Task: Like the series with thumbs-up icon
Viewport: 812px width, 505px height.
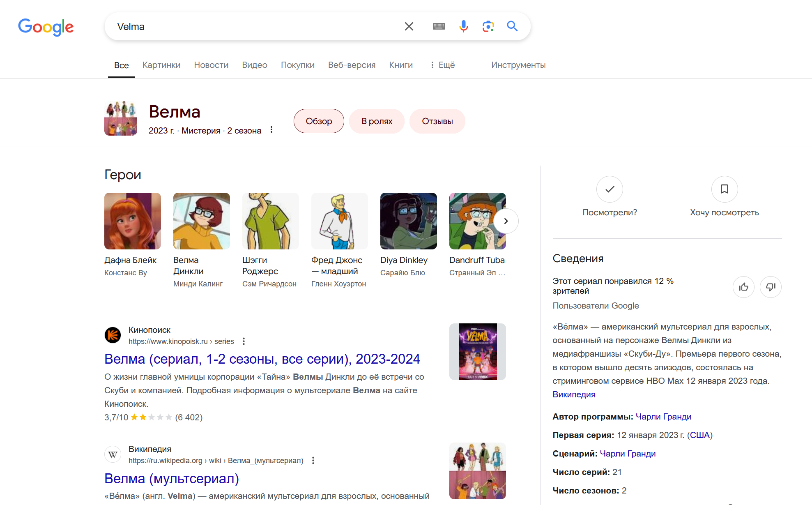Action: point(743,287)
